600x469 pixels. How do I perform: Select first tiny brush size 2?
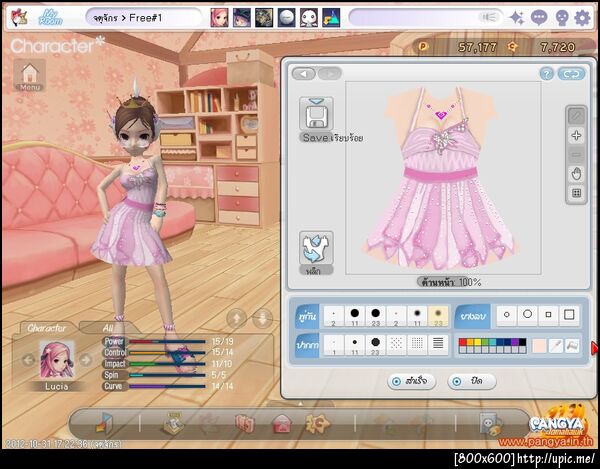tap(334, 316)
